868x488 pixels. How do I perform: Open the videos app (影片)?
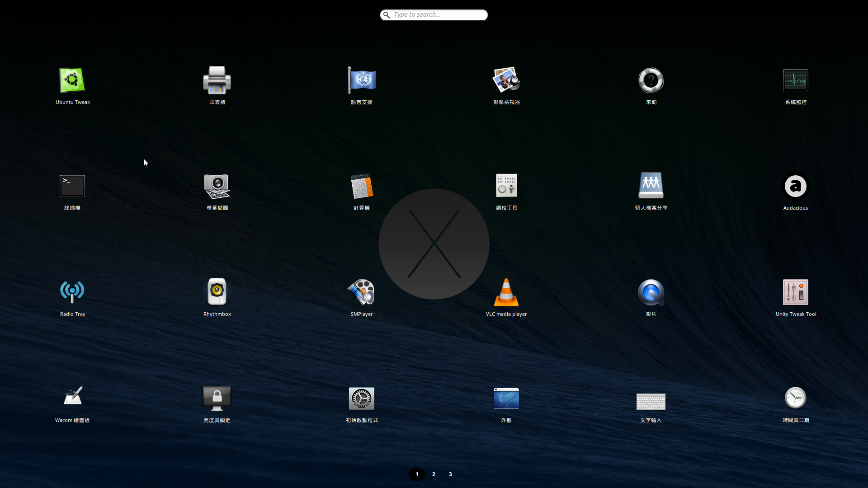(x=651, y=292)
